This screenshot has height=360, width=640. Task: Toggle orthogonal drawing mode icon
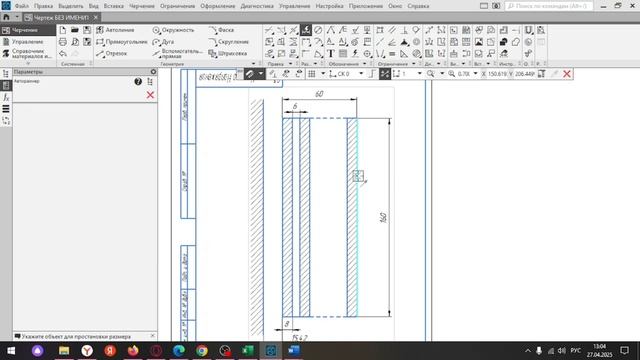[x=372, y=74]
